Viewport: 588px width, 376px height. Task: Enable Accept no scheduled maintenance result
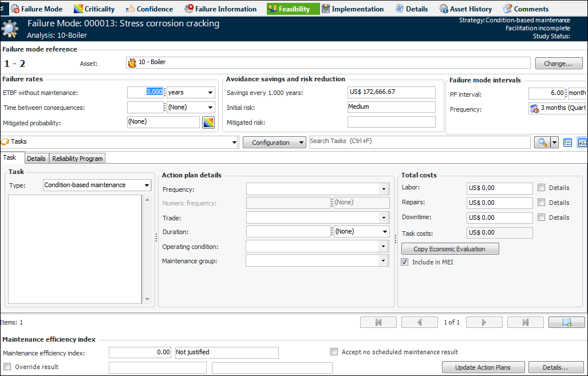334,352
